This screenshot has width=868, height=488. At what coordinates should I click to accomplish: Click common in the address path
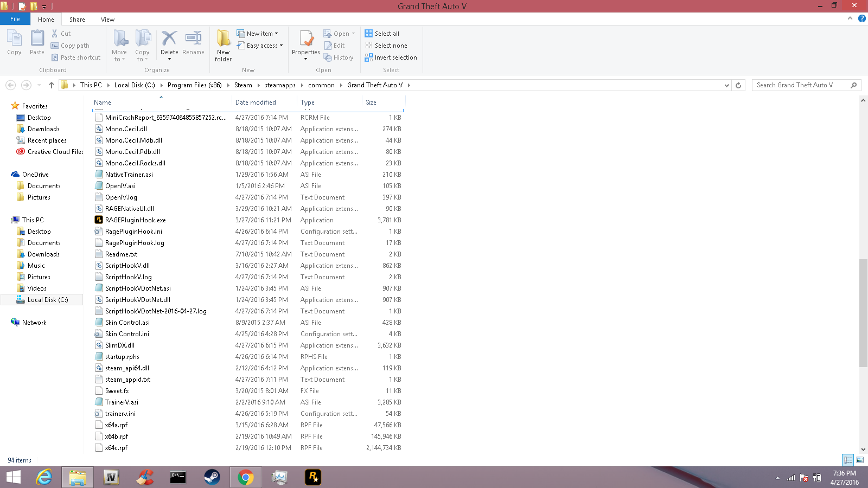[x=321, y=85]
